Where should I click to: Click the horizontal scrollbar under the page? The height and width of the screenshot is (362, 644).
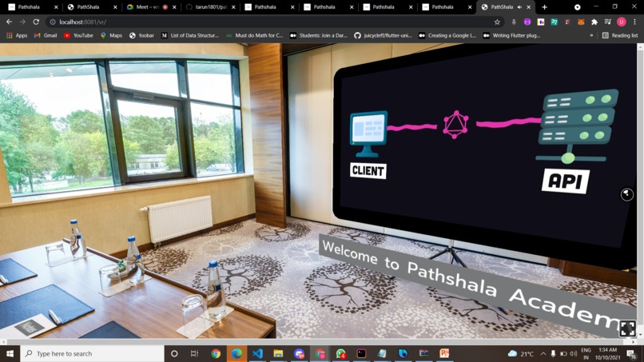click(316, 342)
